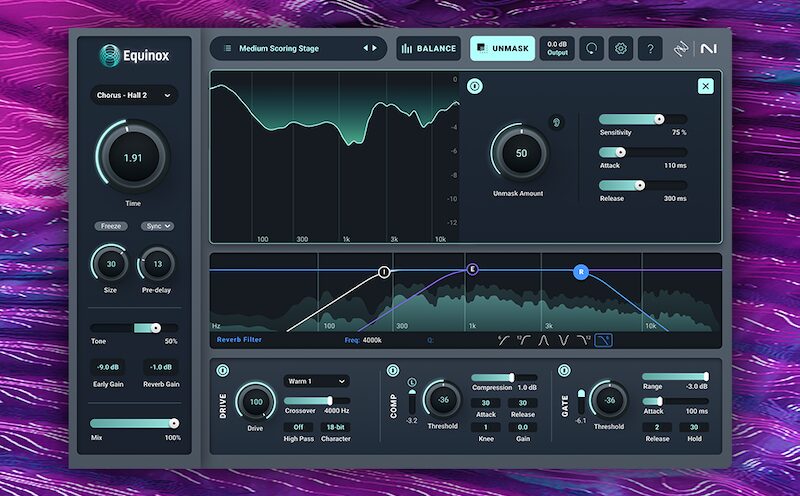The height and width of the screenshot is (496, 800).
Task: Click the Pre-delay knob
Action: point(157,264)
